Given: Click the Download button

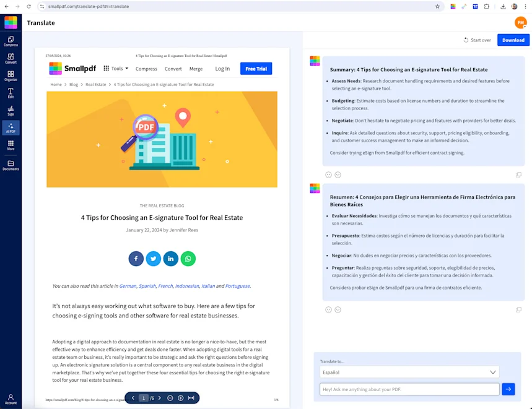Looking at the screenshot, I should [513, 40].
